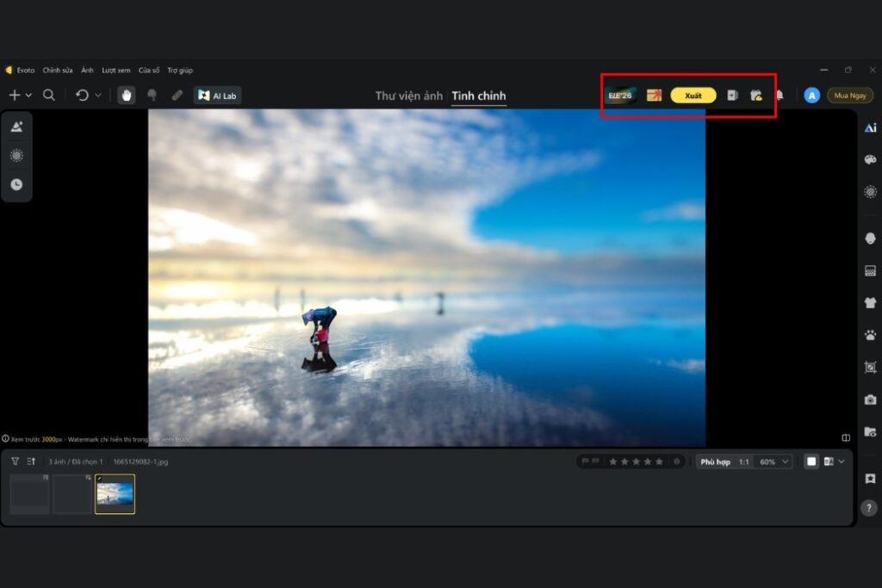Open the color palette panel

coord(870,159)
